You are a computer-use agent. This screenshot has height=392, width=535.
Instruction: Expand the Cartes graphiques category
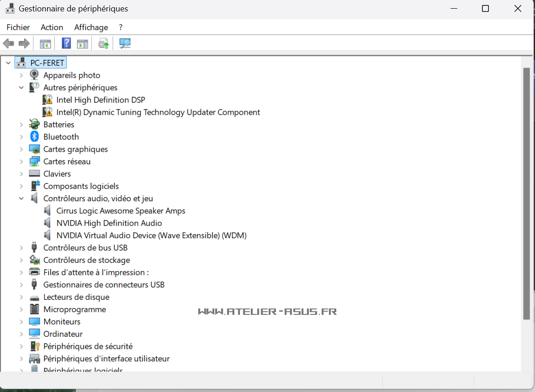pyautogui.click(x=21, y=149)
